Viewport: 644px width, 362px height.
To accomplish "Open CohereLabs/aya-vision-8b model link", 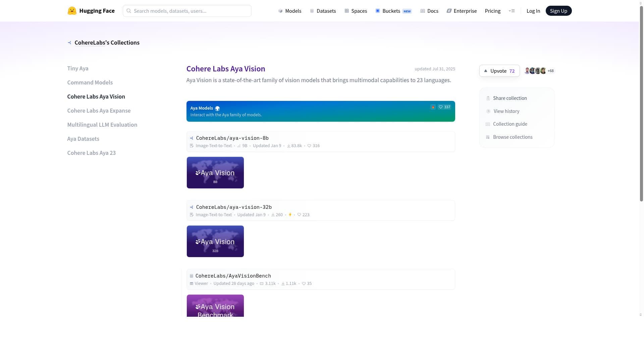I will click(232, 138).
